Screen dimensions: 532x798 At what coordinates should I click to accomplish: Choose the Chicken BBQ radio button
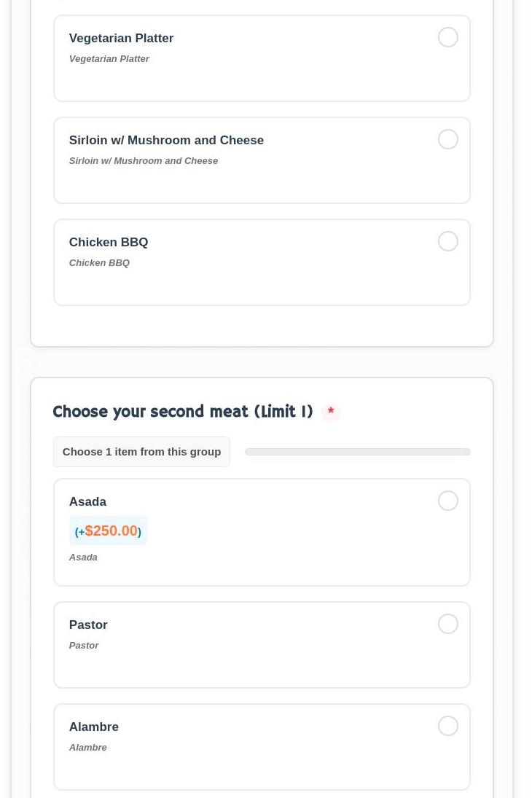pyautogui.click(x=448, y=241)
